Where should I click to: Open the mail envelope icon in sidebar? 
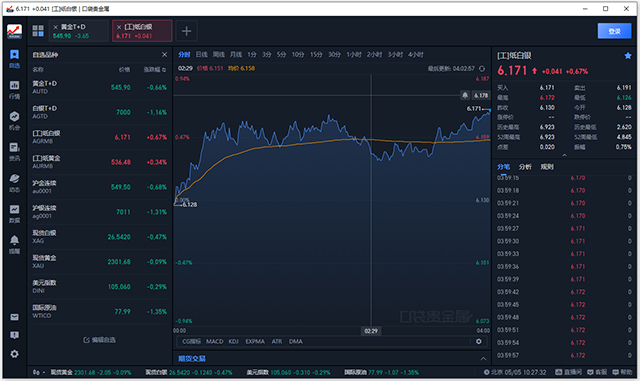14,317
